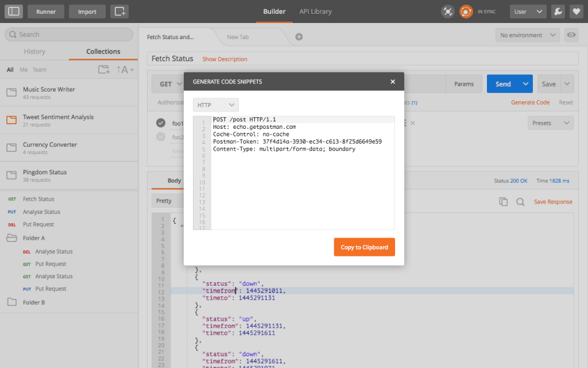This screenshot has width=588, height=368.
Task: Toggle the foo1 request checkmark
Action: 161,122
